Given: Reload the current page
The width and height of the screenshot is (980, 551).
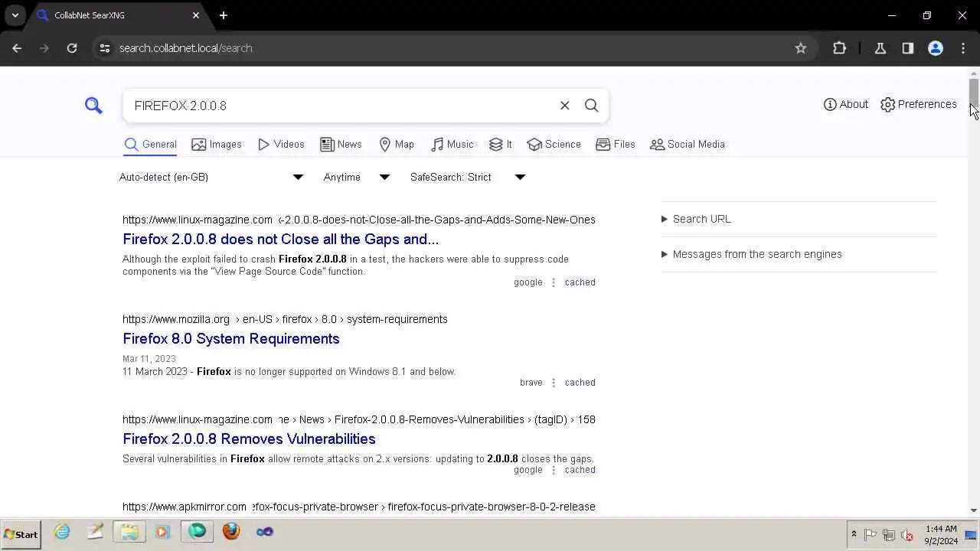Looking at the screenshot, I should tap(72, 48).
